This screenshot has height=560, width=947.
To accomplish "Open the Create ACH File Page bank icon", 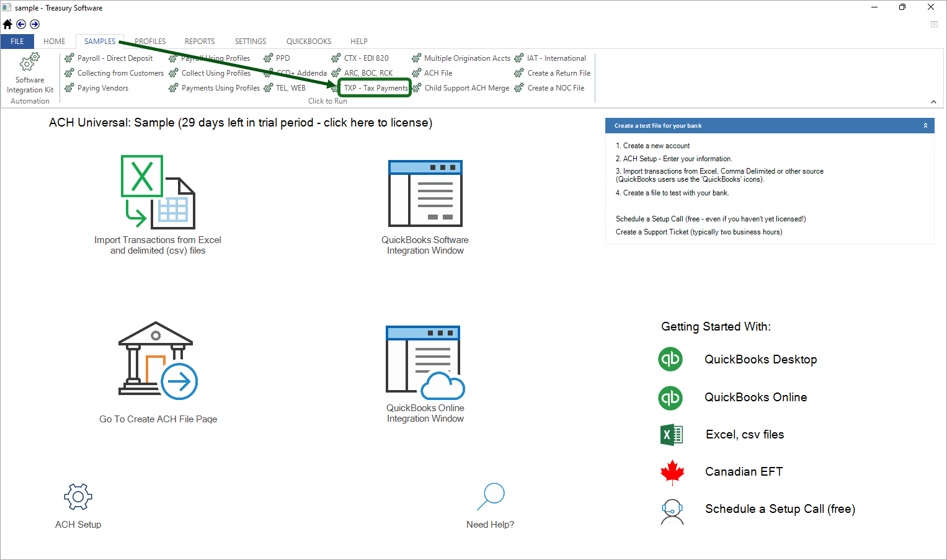I will click(158, 361).
